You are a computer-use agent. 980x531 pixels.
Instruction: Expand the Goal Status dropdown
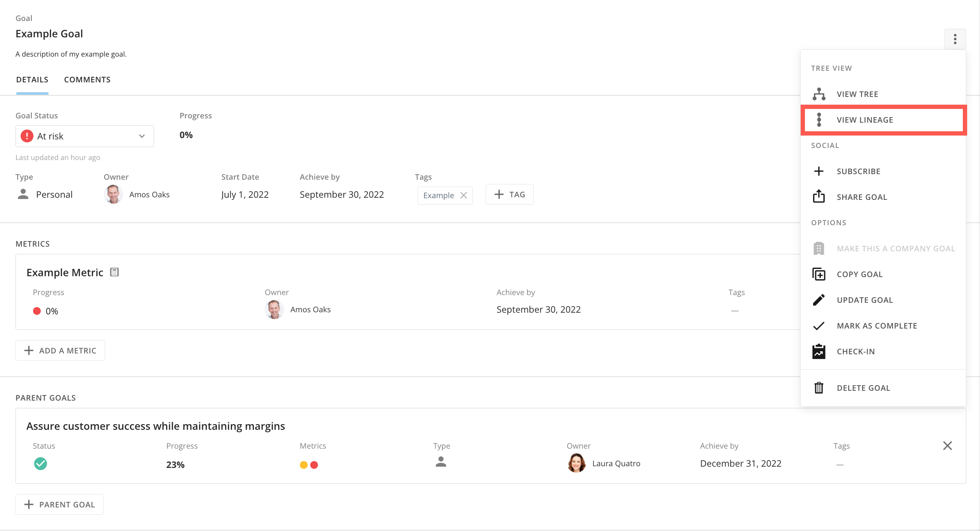85,136
